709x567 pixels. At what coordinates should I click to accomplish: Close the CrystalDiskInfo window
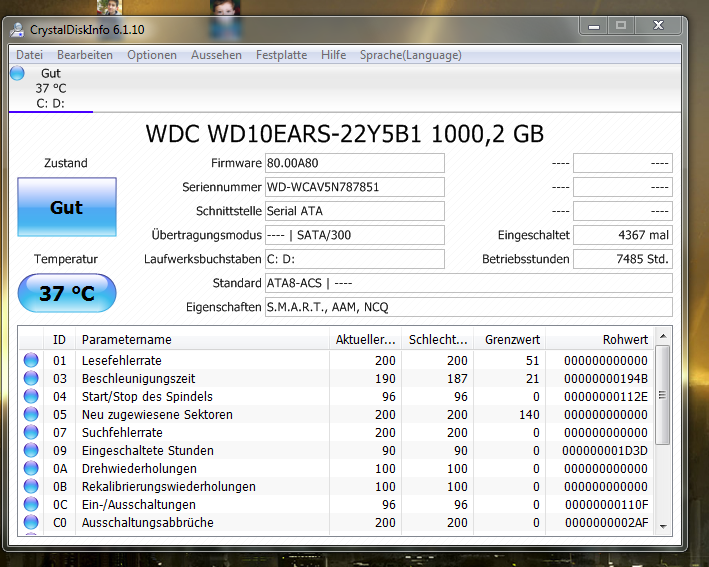tap(658, 26)
